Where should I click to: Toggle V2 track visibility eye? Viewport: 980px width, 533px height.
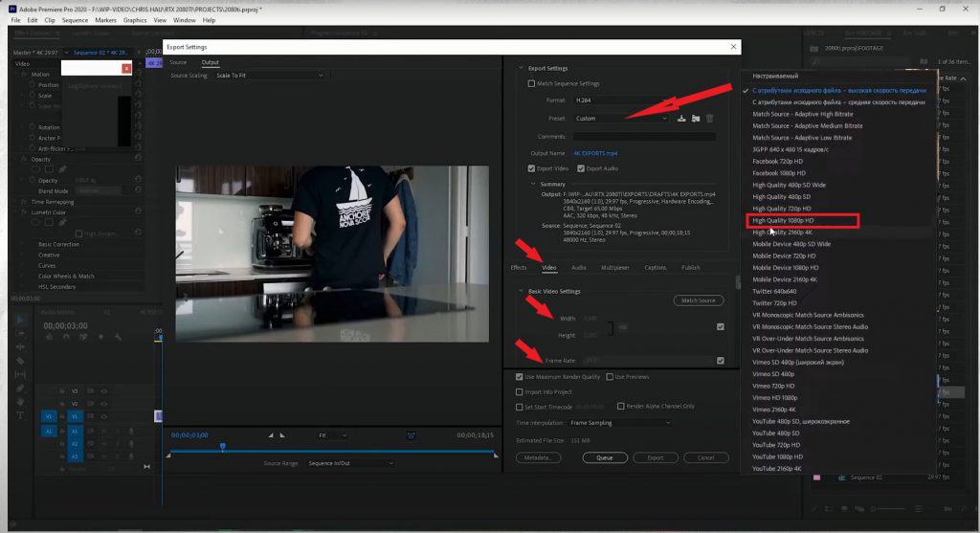tap(103, 404)
